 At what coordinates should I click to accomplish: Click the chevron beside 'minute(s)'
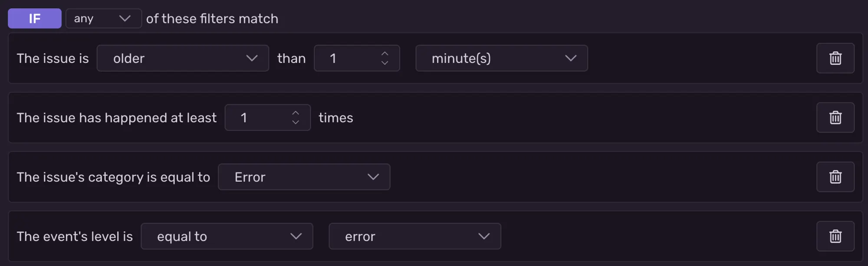pos(571,58)
